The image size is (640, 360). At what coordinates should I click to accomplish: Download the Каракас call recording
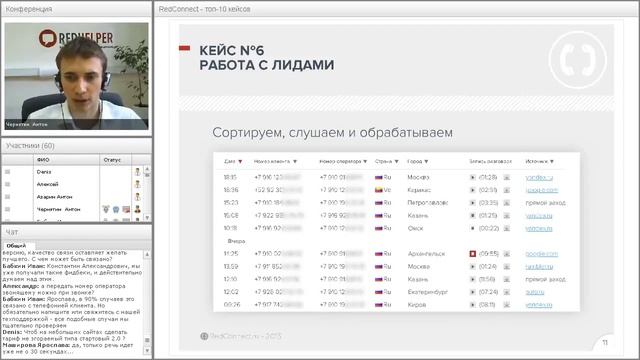click(x=507, y=190)
